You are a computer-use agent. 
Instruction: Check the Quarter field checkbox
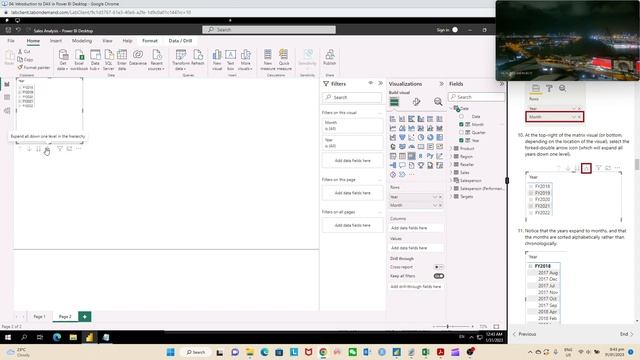461,132
